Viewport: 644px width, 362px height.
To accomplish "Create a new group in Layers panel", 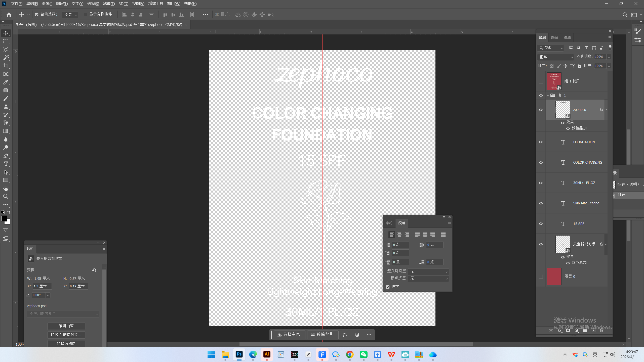I will [x=585, y=331].
